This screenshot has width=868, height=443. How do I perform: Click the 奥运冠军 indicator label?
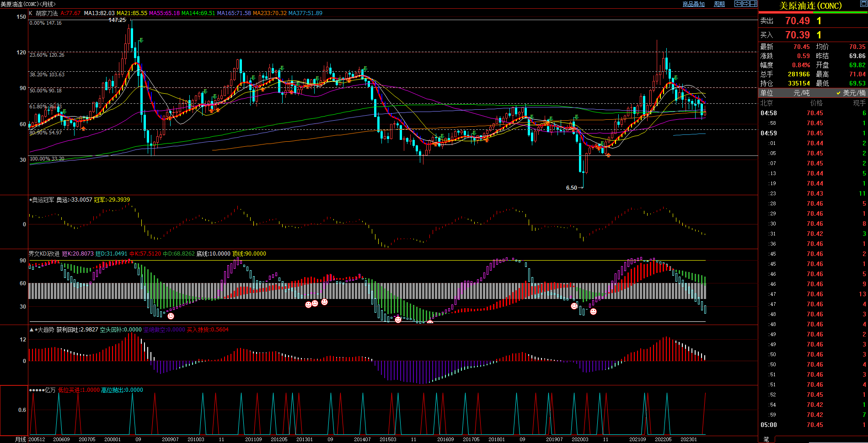coord(43,200)
